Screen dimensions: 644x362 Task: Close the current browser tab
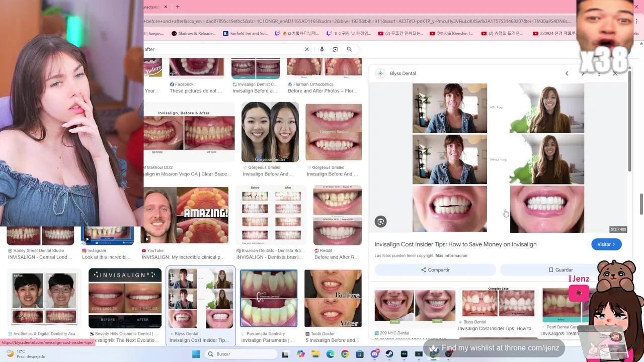point(167,7)
